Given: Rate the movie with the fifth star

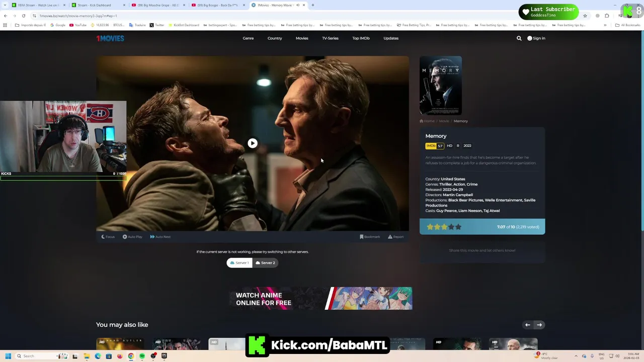Looking at the screenshot, I should click(x=458, y=227).
